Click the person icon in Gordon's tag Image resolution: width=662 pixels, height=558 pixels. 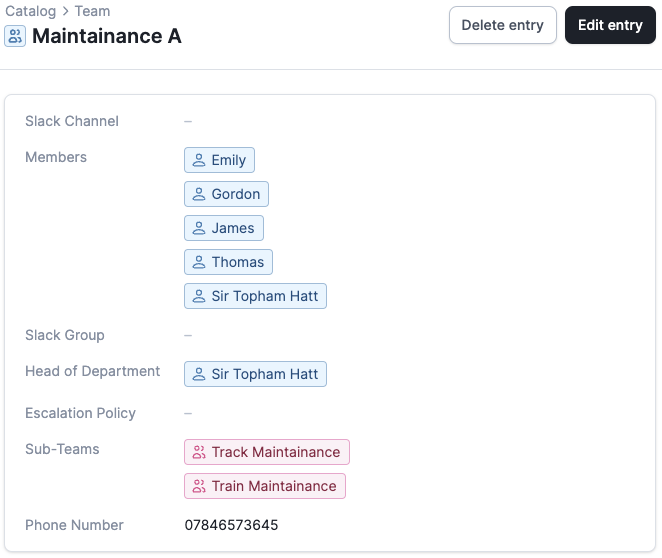pyautogui.click(x=199, y=194)
